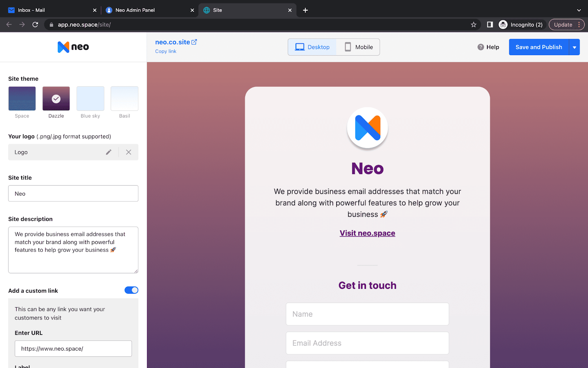Switch to the Inbox - Mail tab
This screenshot has height=368, width=588.
[51, 10]
